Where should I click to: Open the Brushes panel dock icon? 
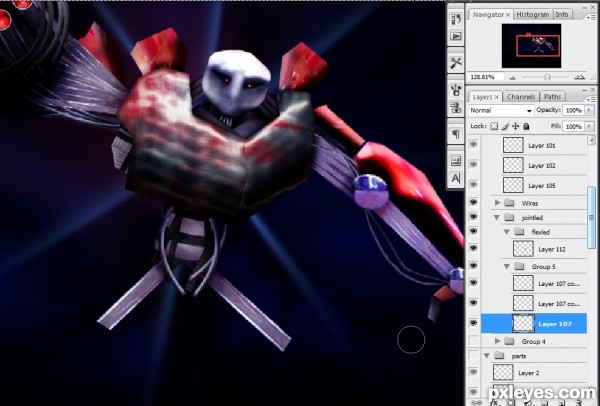click(x=456, y=90)
